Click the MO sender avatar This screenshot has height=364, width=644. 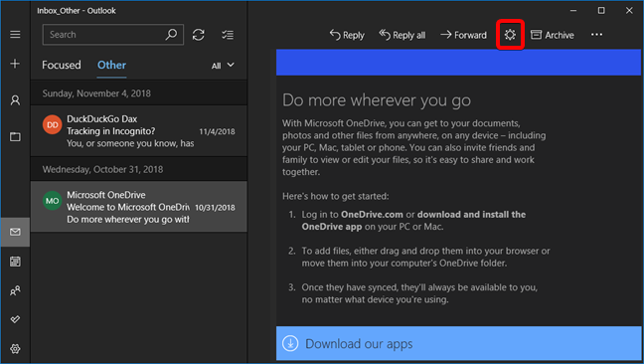pos(53,201)
